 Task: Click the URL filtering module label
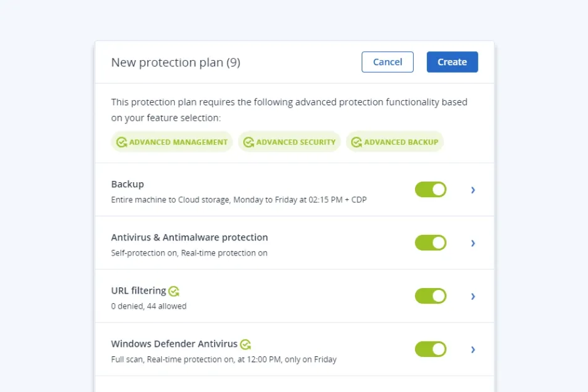click(x=139, y=291)
